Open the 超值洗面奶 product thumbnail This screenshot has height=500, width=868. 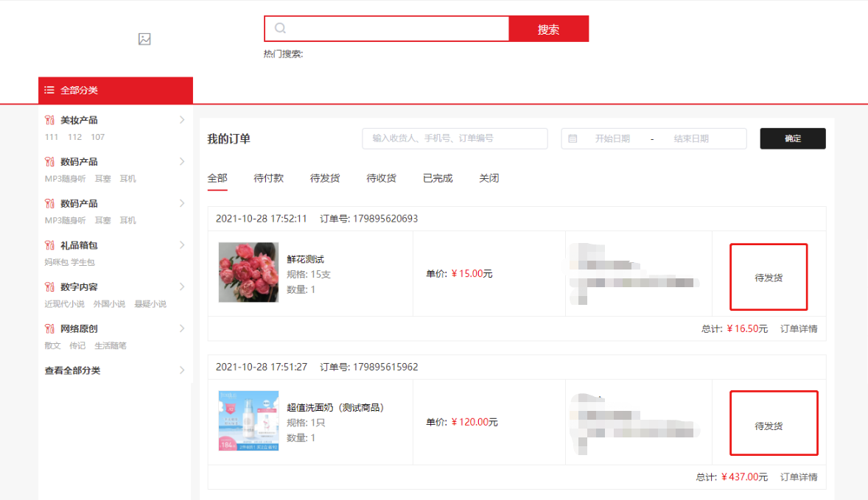click(x=248, y=420)
